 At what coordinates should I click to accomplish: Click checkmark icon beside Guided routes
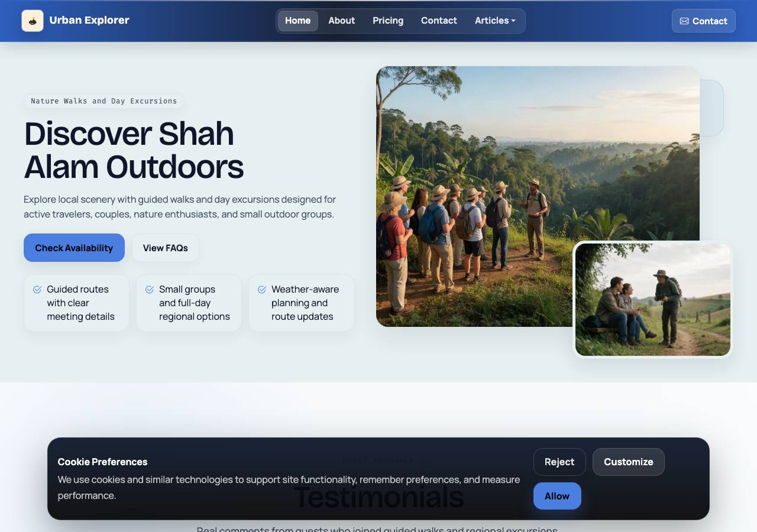(37, 290)
